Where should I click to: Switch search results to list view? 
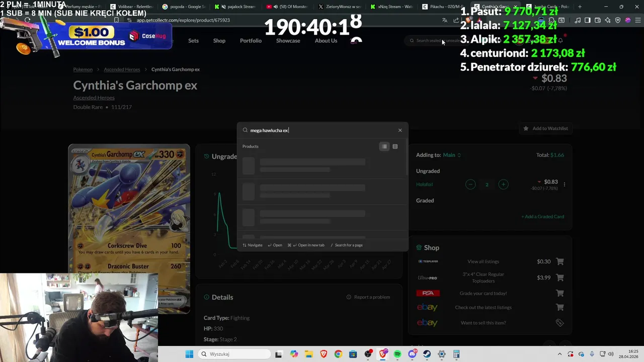(x=384, y=146)
